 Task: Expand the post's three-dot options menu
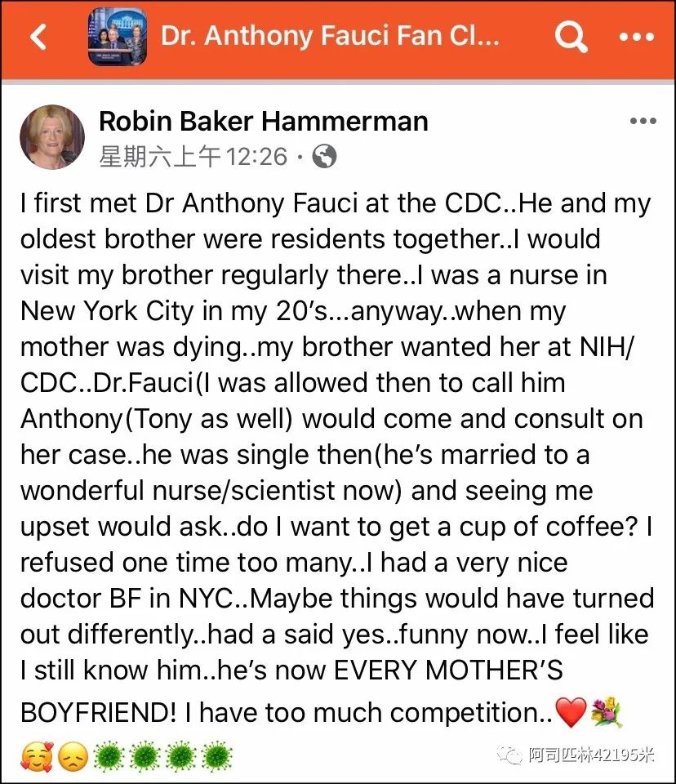(x=643, y=121)
